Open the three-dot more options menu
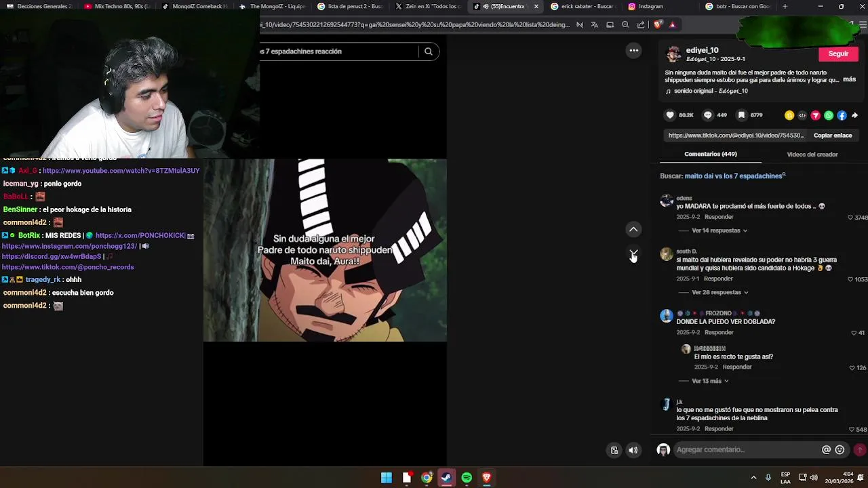The width and height of the screenshot is (868, 488). 633,50
